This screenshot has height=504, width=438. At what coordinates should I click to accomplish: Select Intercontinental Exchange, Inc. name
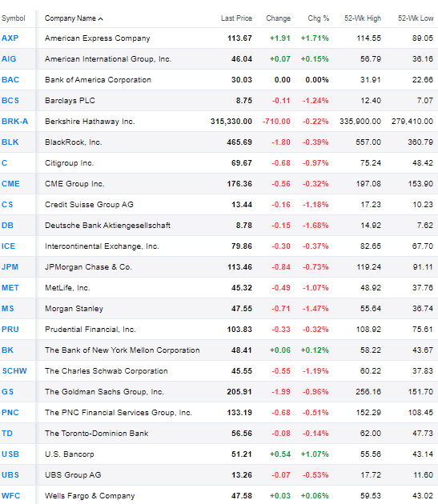point(102,246)
